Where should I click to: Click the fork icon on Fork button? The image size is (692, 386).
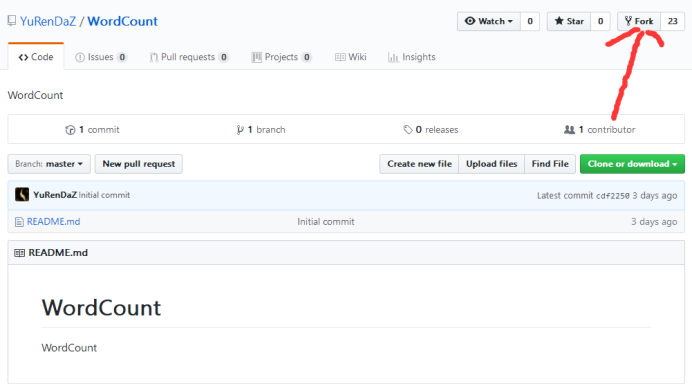pyautogui.click(x=628, y=21)
